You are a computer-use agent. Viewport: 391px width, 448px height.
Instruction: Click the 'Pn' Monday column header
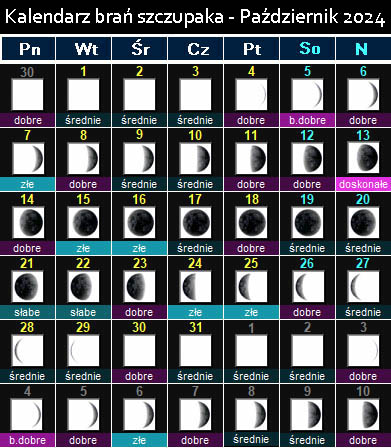28,49
